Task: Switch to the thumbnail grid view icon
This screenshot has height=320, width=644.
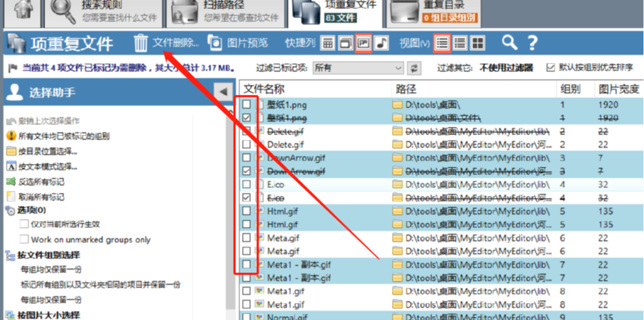Action: tap(478, 43)
